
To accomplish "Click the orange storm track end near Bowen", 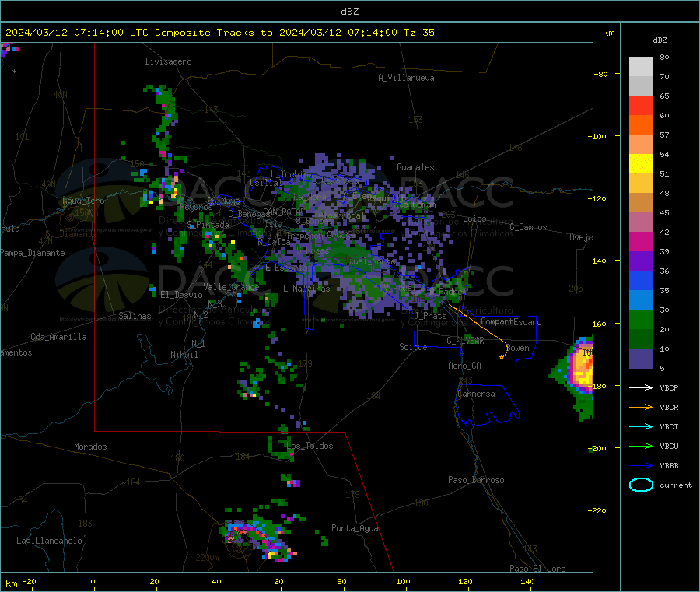I will coord(502,356).
